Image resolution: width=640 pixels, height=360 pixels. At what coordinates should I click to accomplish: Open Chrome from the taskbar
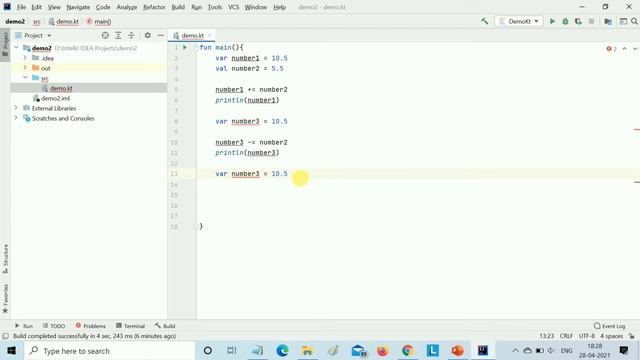[x=407, y=351]
